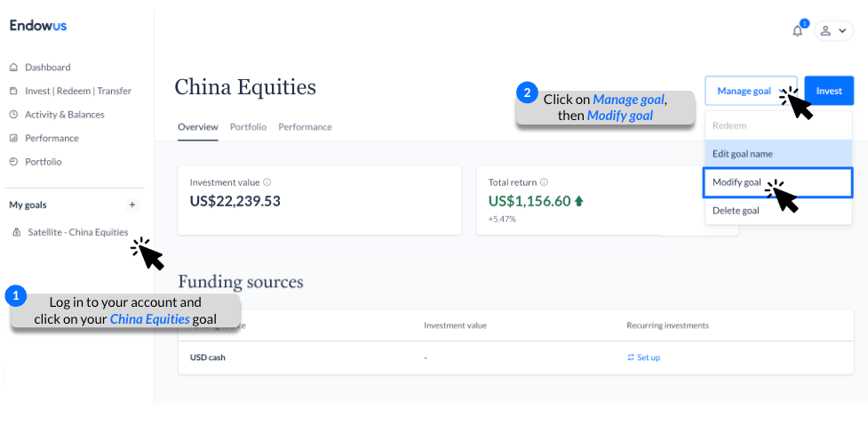Click the sidebar Performance chart icon
The width and height of the screenshot is (868, 434).
14,139
